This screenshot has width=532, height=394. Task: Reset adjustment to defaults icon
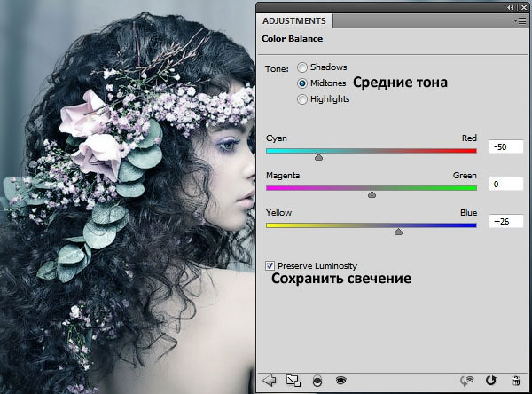tap(490, 381)
